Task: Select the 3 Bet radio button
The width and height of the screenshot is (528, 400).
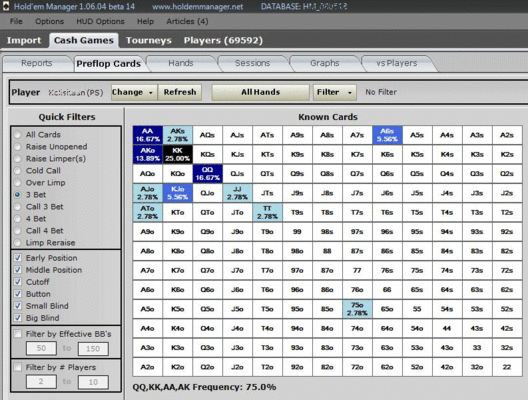Action: pos(17,195)
